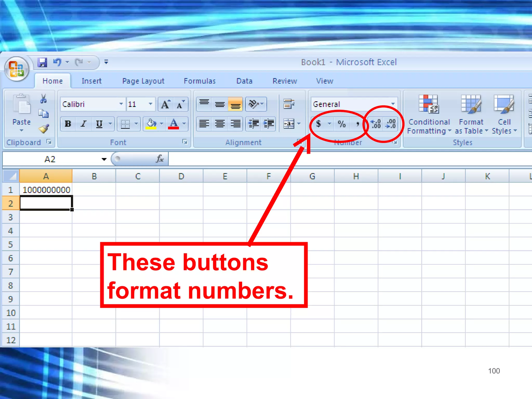Center text horizontally
This screenshot has height=399, width=532.
pyautogui.click(x=220, y=124)
